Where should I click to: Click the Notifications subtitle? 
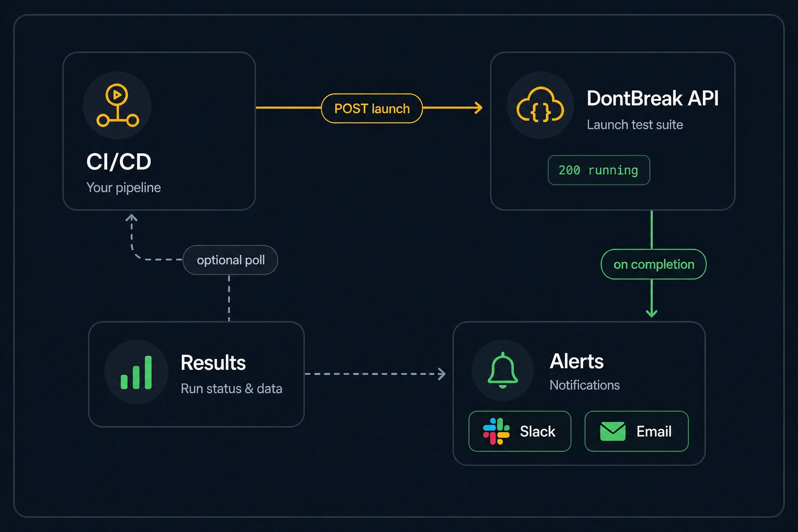584,385
